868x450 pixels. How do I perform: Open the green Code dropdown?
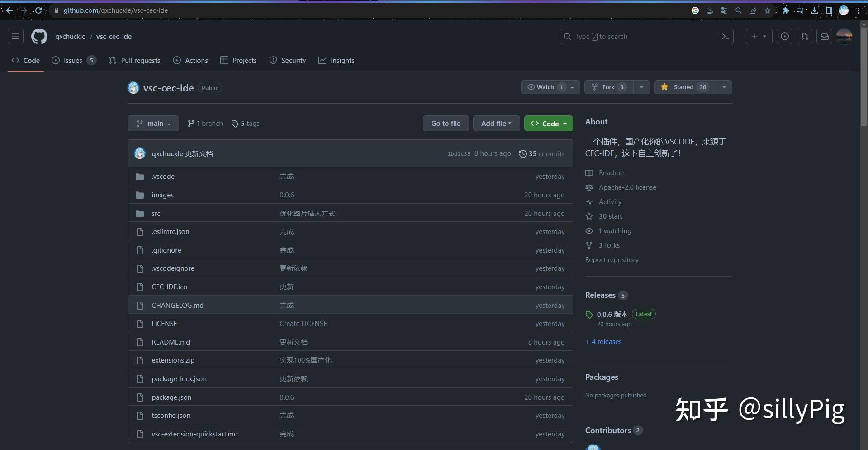(548, 123)
